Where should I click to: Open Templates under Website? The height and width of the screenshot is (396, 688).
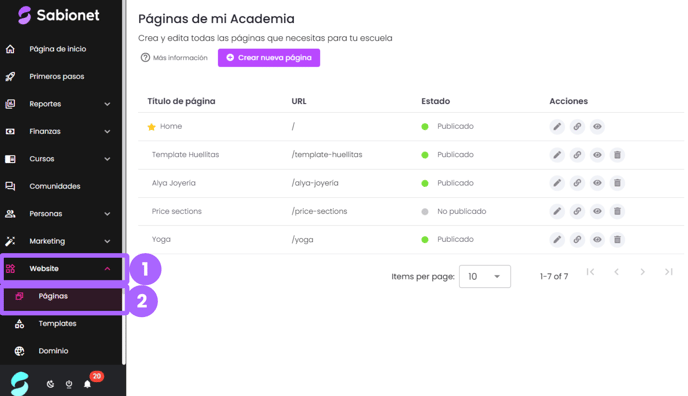point(57,324)
